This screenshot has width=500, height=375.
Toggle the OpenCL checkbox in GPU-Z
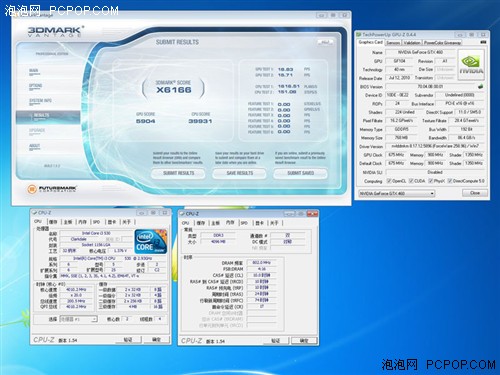tap(389, 181)
